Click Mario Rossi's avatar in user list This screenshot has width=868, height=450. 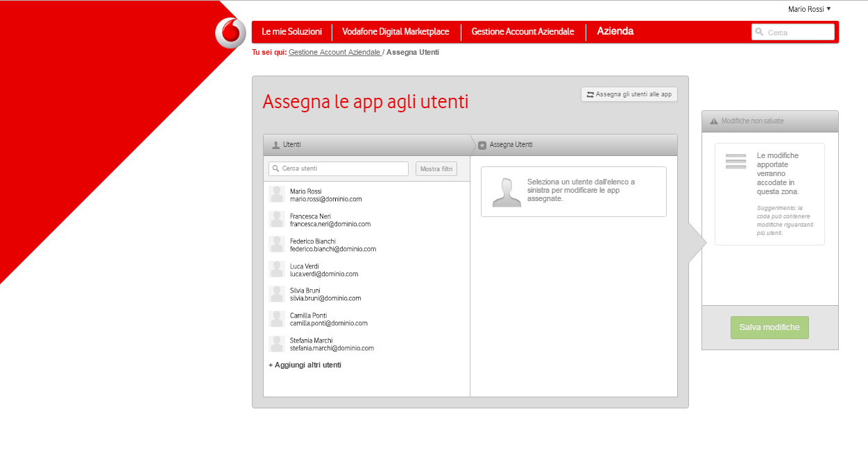(x=277, y=195)
